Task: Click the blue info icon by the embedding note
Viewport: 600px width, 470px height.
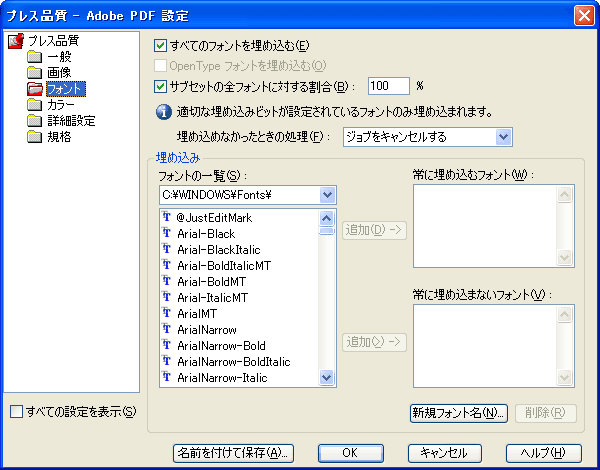Action: click(x=164, y=112)
